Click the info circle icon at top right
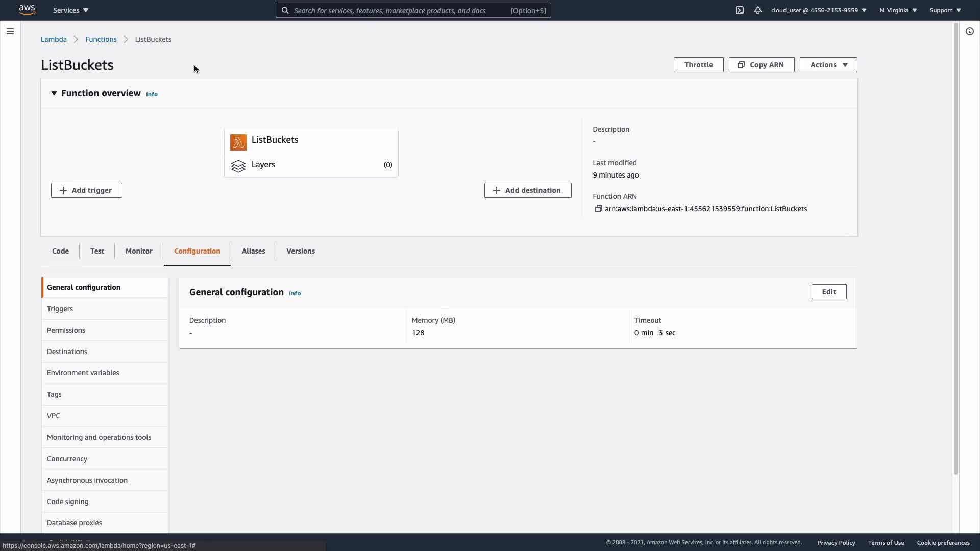Viewport: 980px width, 551px height. (969, 31)
